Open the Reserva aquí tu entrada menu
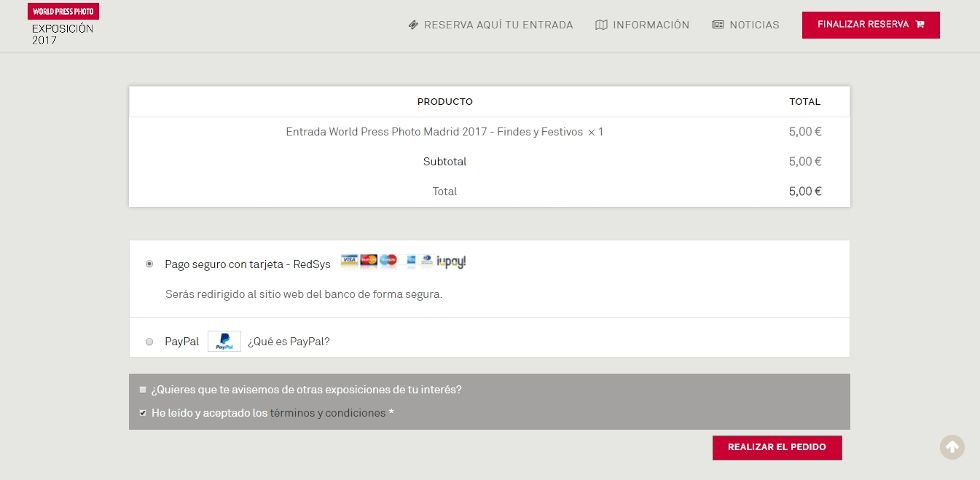Viewport: 980px width, 480px height. click(490, 25)
